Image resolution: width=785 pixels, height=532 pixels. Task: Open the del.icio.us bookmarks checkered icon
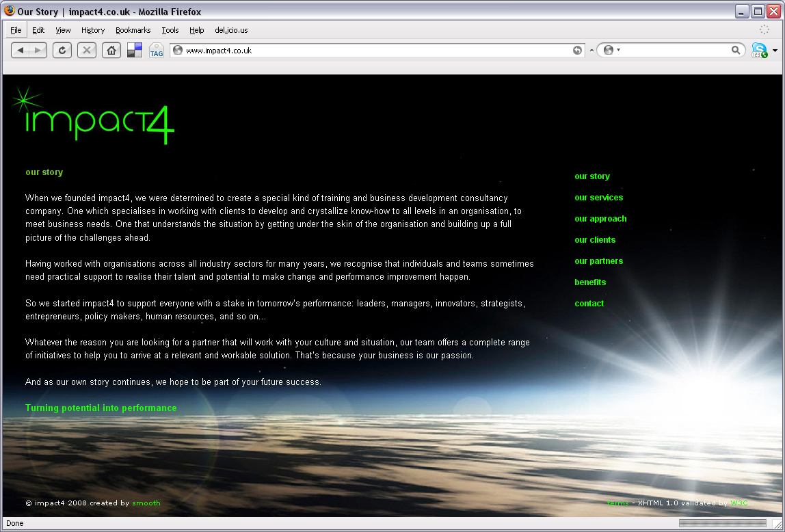tap(135, 50)
